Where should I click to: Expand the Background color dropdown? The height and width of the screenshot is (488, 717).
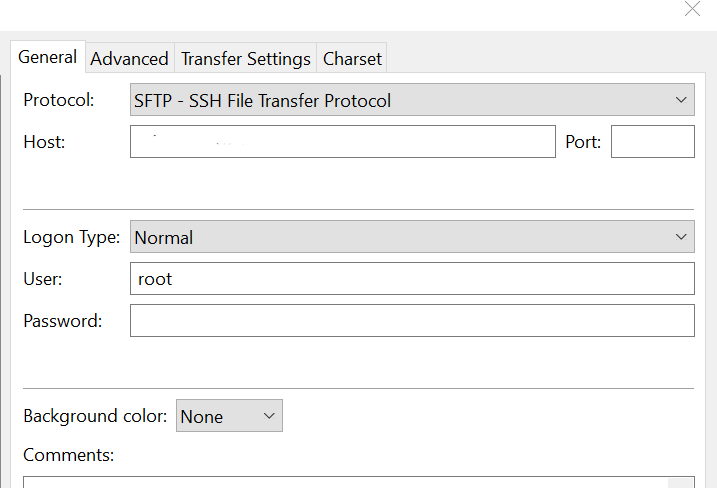point(230,416)
